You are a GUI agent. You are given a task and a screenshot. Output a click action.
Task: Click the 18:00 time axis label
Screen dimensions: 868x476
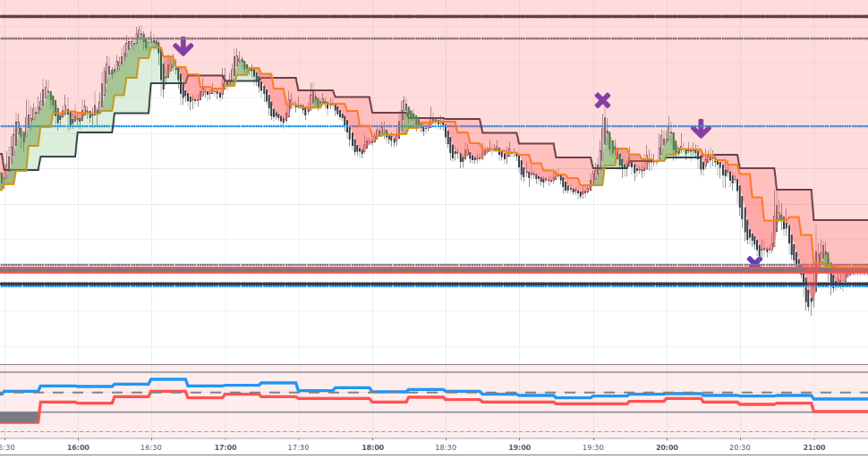(x=372, y=447)
